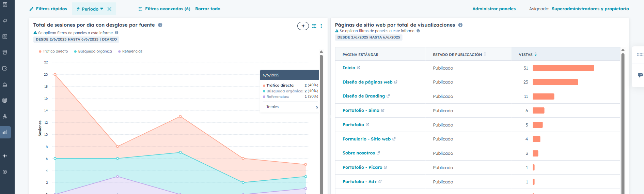Click the orange views bar for Inicio
Viewport: 644px width, 194px height.
click(563, 68)
